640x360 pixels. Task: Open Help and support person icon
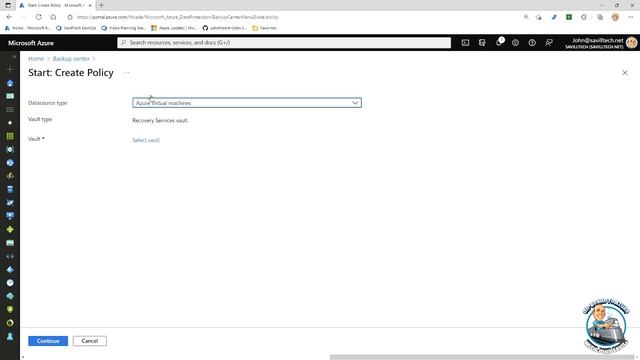pos(10,336)
